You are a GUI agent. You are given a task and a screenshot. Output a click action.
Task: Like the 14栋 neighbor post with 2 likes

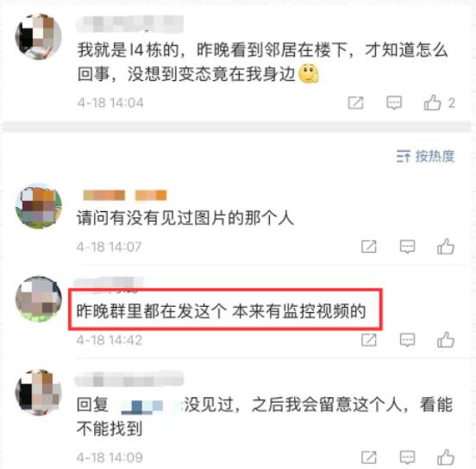point(432,103)
